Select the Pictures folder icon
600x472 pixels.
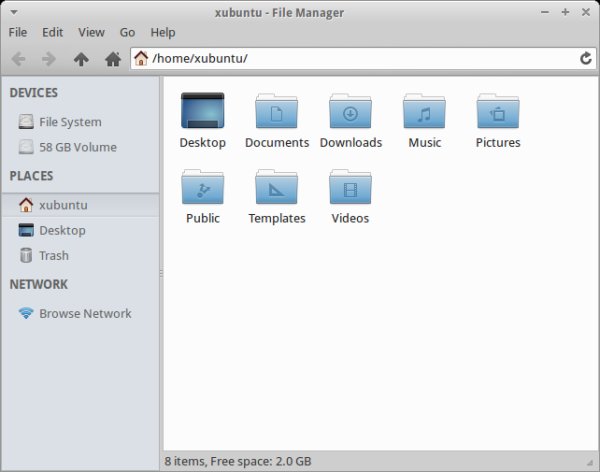(x=498, y=111)
